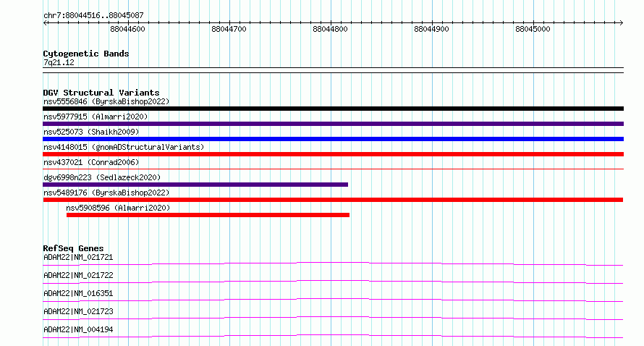644x346 pixels.
Task: Open variant nsv5489176 (ByrskaBishop2022) label
Action: pyautogui.click(x=106, y=193)
